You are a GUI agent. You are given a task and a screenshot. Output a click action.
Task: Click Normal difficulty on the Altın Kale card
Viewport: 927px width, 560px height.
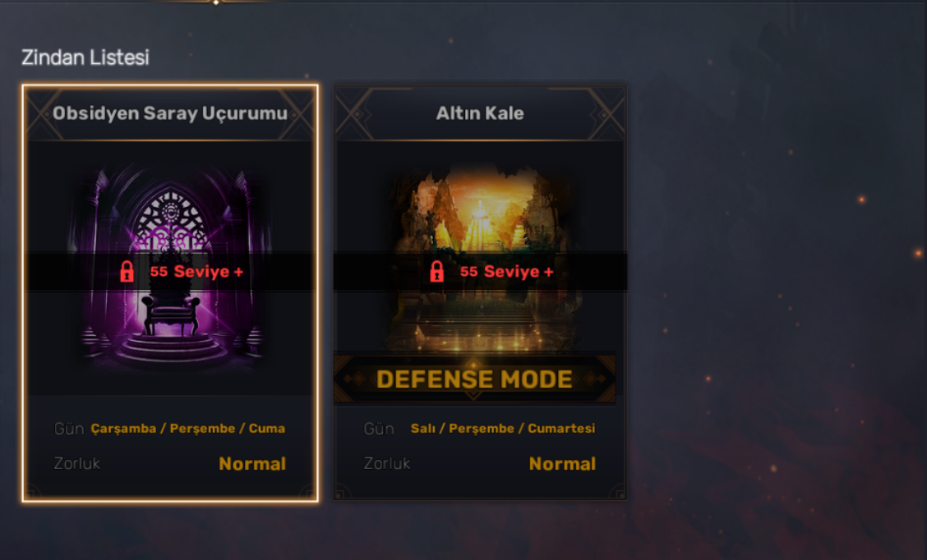[562, 464]
